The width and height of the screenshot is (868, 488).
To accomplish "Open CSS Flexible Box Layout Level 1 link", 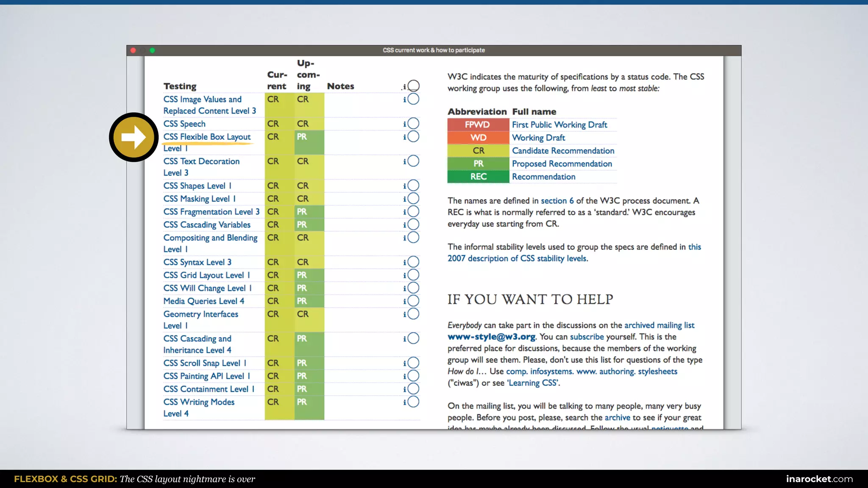I will tap(207, 137).
